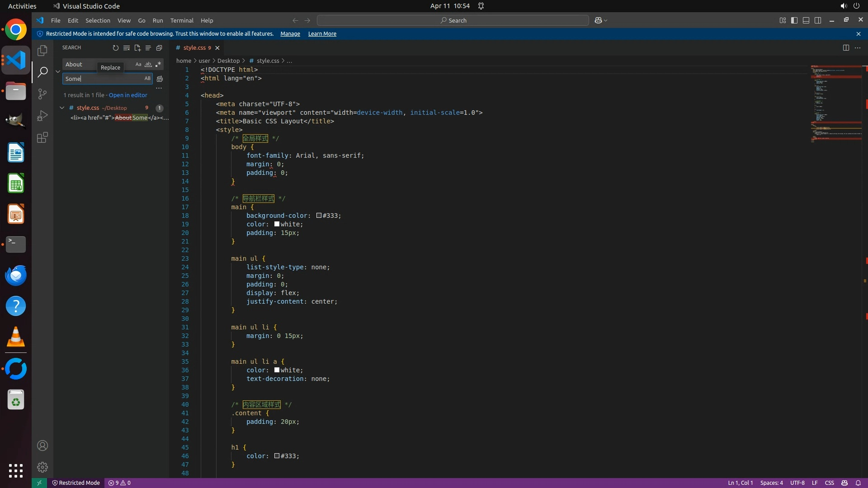Viewport: 868px width, 488px height.
Task: Toggle Match Case in search box
Action: [x=138, y=65]
